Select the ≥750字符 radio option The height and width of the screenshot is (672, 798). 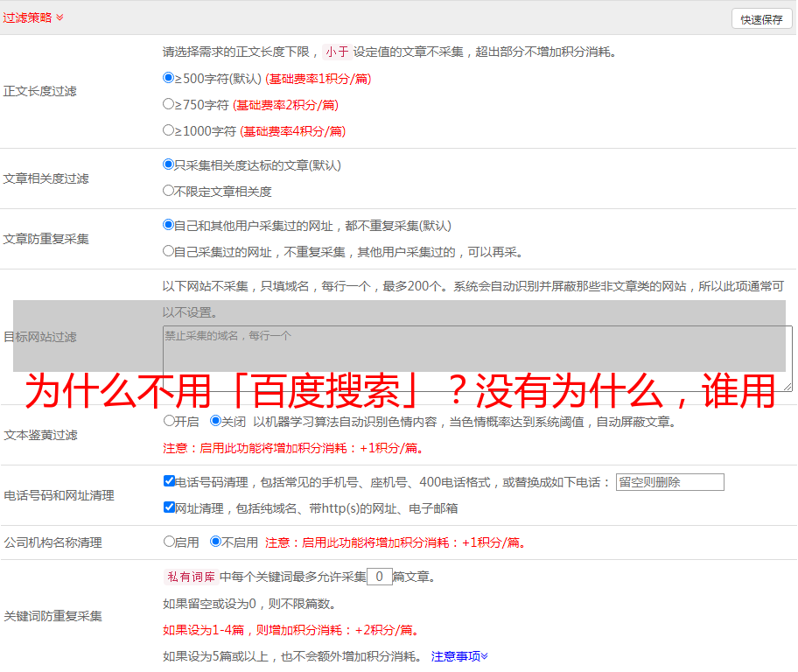168,104
